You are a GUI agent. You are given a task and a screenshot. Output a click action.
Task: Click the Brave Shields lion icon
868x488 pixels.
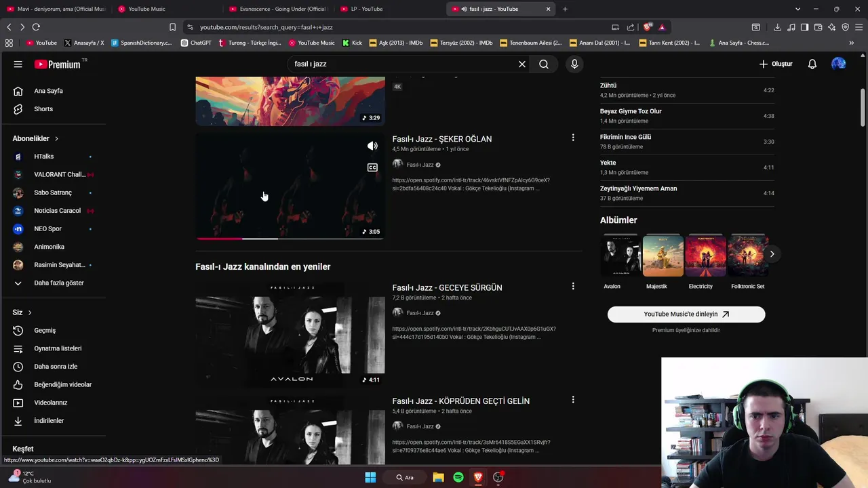click(648, 27)
